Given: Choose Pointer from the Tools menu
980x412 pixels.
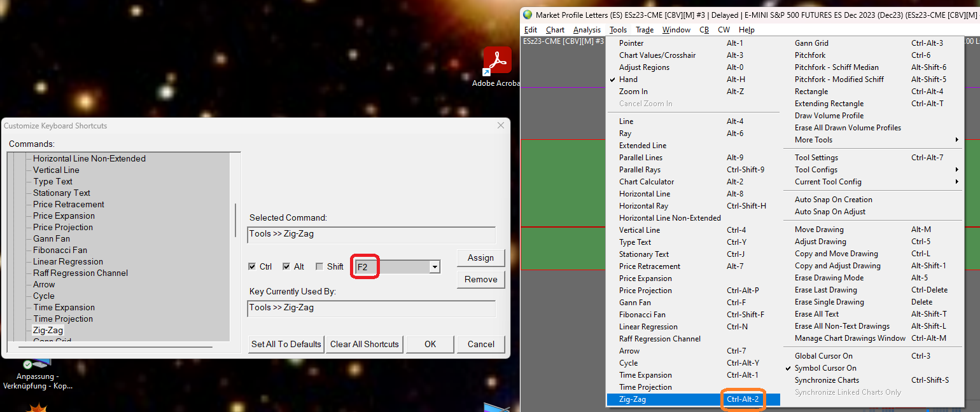Looking at the screenshot, I should [x=693, y=43].
